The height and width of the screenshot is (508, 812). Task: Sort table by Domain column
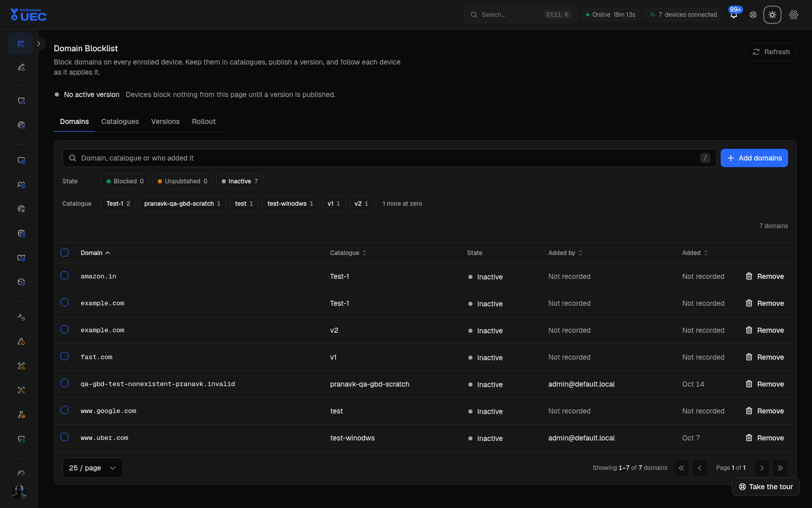tap(95, 253)
